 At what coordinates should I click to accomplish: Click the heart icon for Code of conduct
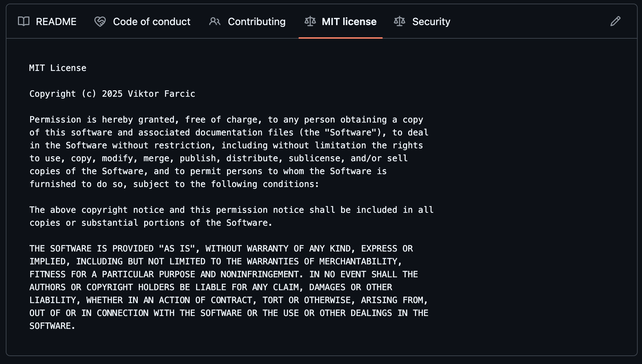[100, 21]
